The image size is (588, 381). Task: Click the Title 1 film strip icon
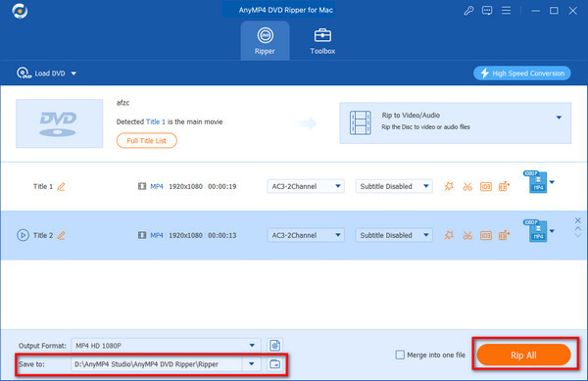tap(142, 186)
